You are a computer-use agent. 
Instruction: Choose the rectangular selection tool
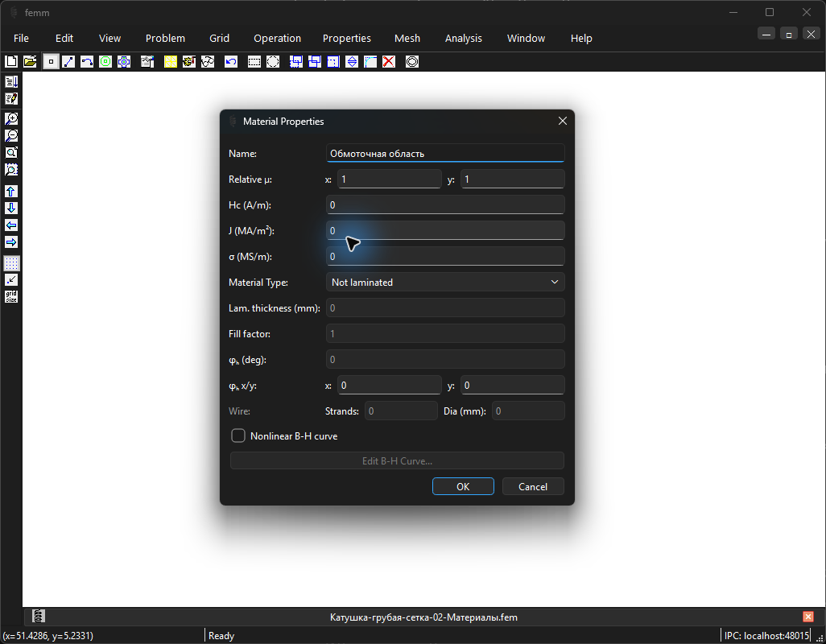tap(254, 62)
